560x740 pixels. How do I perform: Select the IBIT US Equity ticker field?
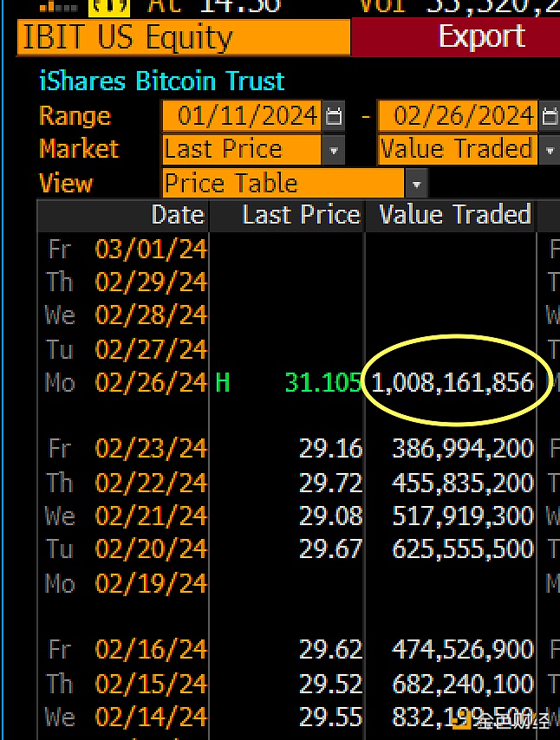183,36
